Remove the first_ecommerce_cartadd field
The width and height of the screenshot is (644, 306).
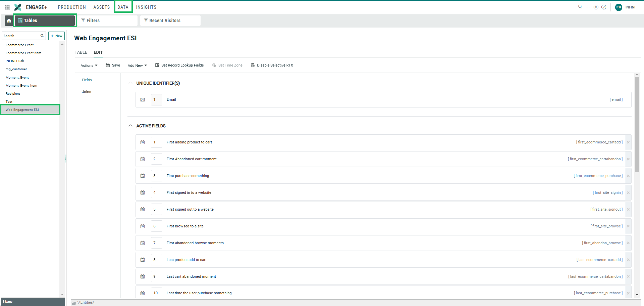[x=628, y=142]
